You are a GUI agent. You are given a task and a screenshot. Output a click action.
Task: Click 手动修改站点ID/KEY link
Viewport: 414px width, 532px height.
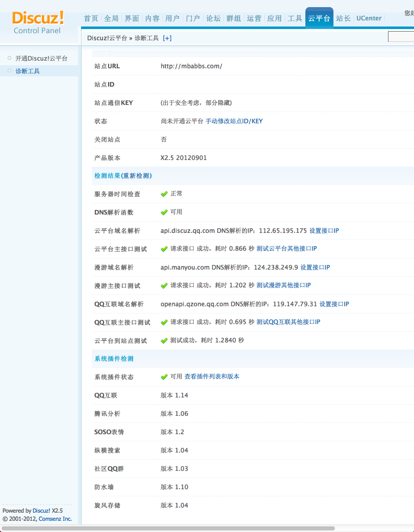pyautogui.click(x=234, y=121)
